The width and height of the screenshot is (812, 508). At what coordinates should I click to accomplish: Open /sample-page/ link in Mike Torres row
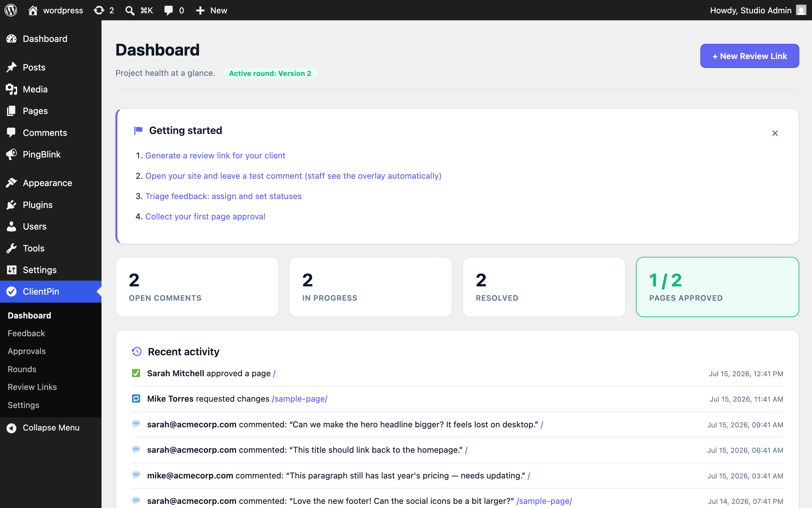click(x=300, y=399)
